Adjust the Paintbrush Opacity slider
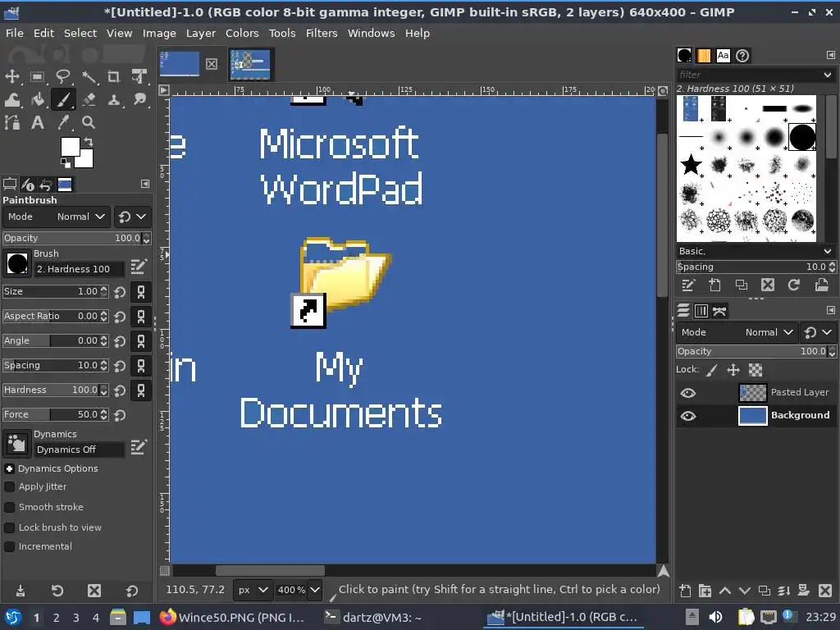Viewport: 840px width, 630px height. pyautogui.click(x=72, y=238)
